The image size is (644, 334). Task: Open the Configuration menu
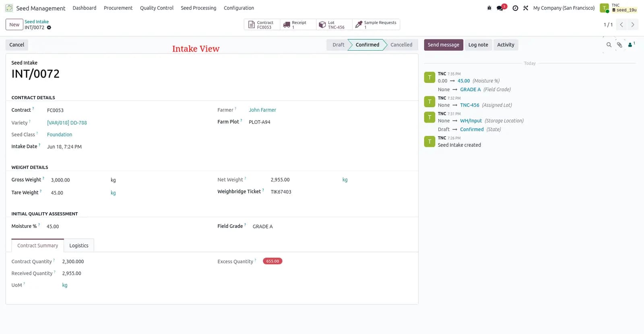tap(239, 8)
